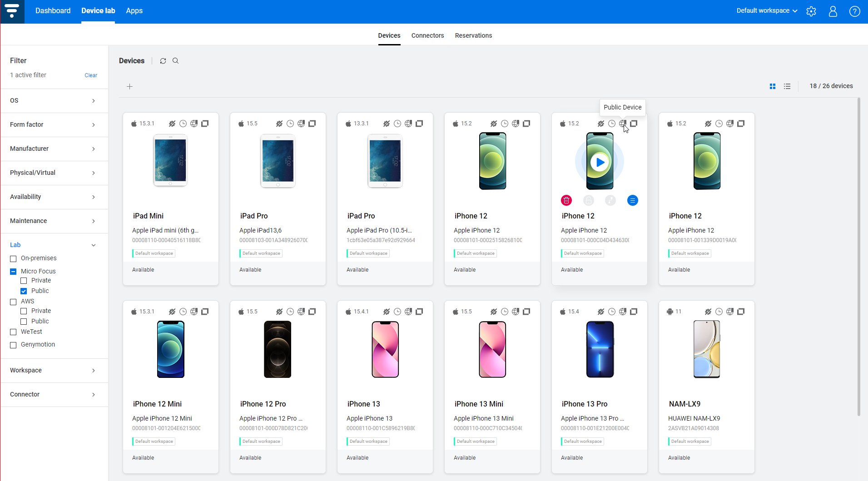Switch to the Connectors tab
Viewport: 868px width, 481px height.
point(427,35)
